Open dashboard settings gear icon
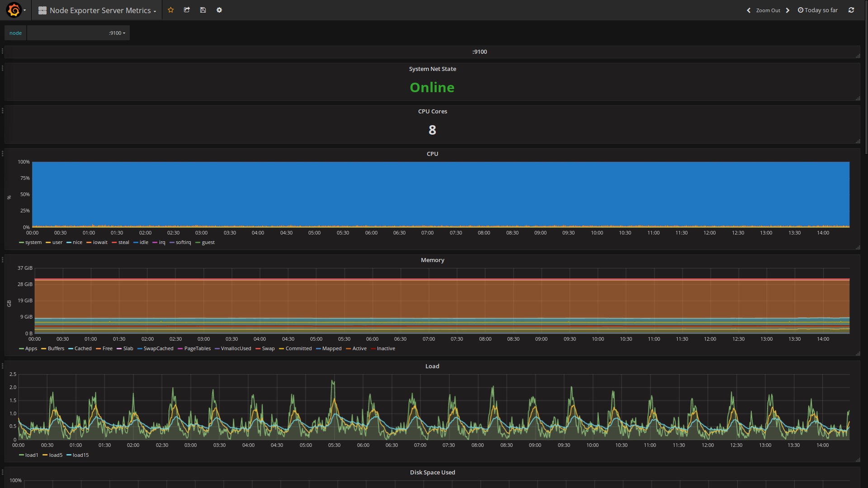This screenshot has width=868, height=488. 219,10
